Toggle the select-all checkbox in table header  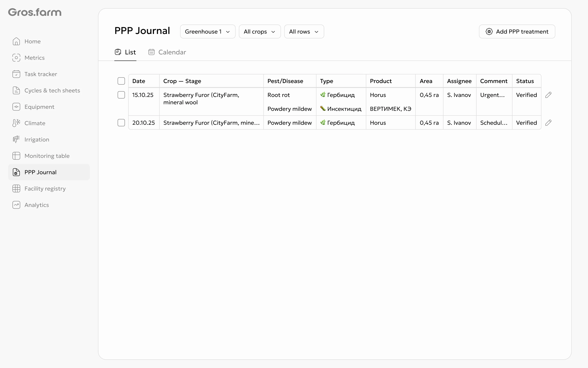click(121, 81)
